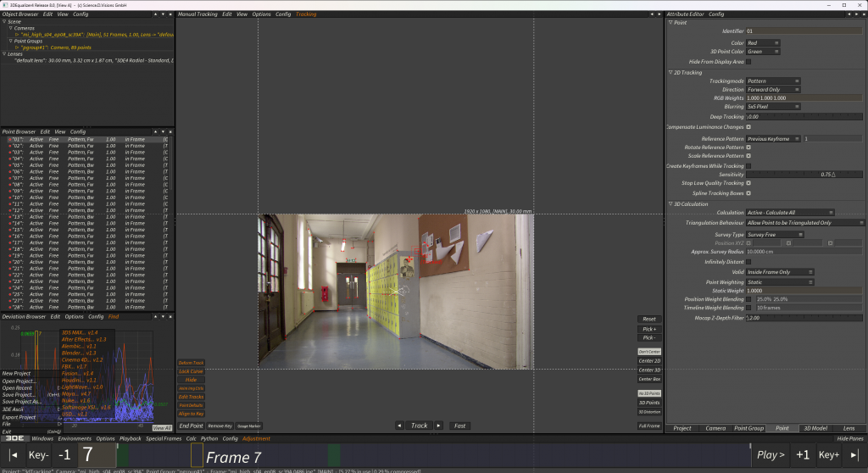Close the Object Browser pane
The image size is (868, 473).
point(170,14)
